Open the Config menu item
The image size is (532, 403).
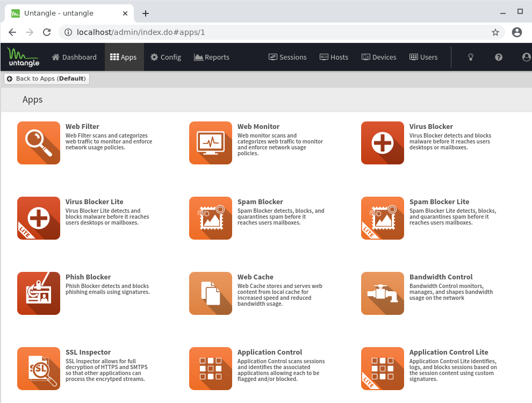166,57
